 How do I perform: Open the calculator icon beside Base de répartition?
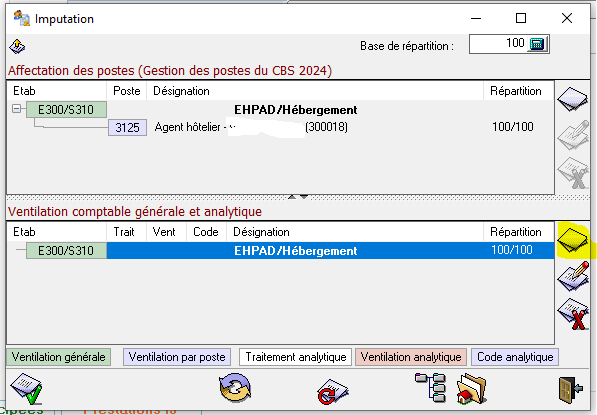[x=537, y=44]
